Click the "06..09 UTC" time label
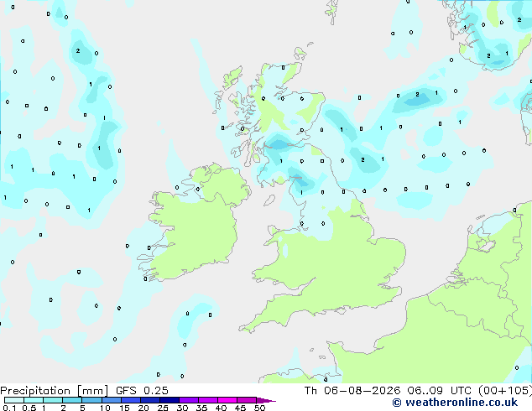532x411 pixels. coord(440,391)
